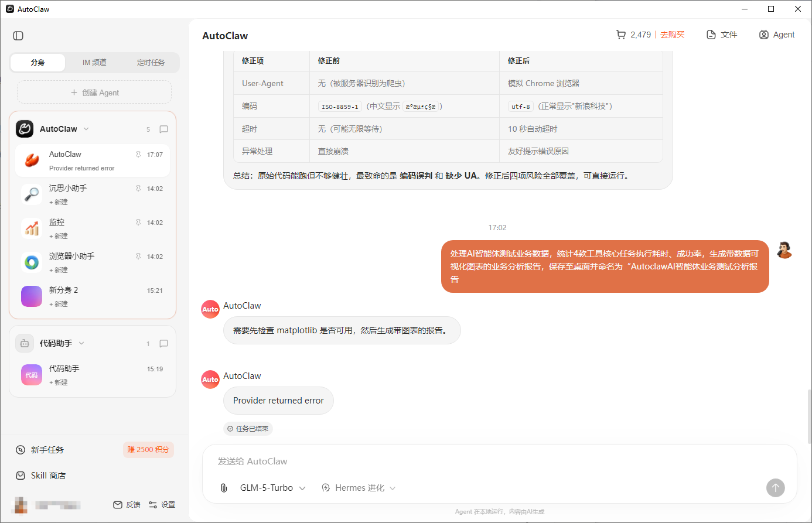Image resolution: width=812 pixels, height=523 pixels.
Task: Click the 直接崩溃 table cell
Action: (x=404, y=151)
